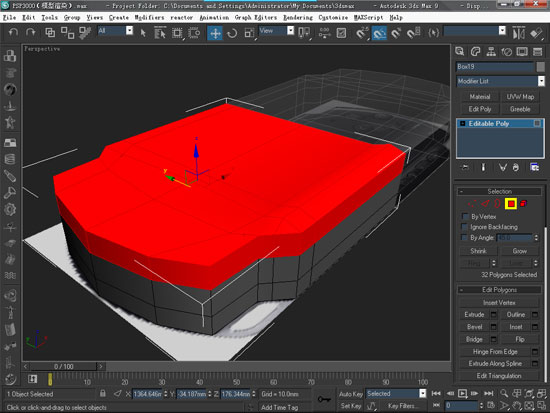This screenshot has height=413, width=550.
Task: Open the Rendering menu
Action: 298,18
